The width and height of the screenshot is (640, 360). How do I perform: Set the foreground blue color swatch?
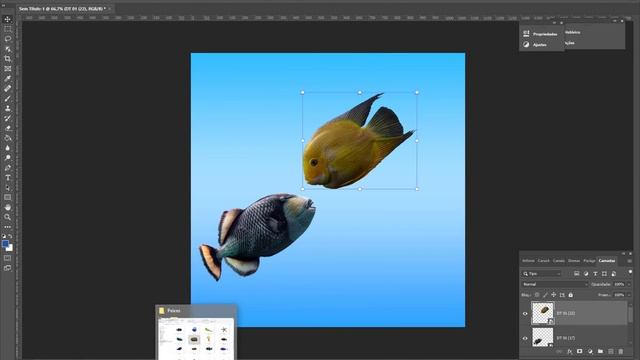(5, 244)
